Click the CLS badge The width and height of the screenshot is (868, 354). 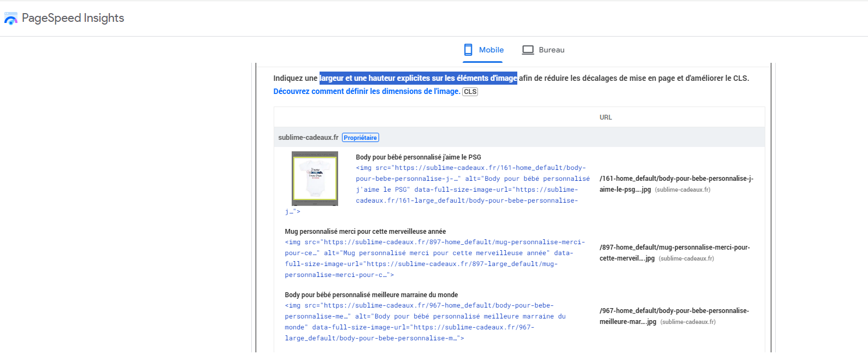[470, 92]
